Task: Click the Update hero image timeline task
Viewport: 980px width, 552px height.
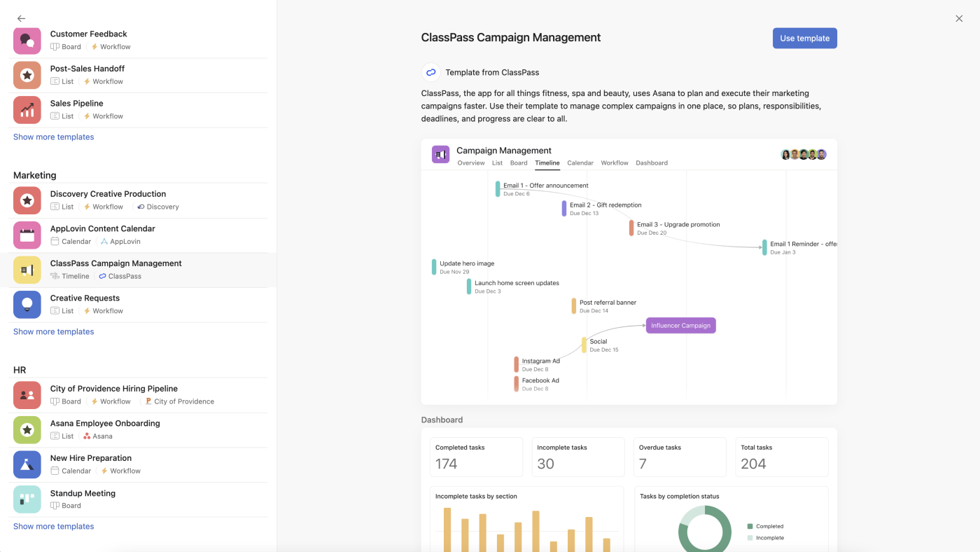Action: coord(463,267)
